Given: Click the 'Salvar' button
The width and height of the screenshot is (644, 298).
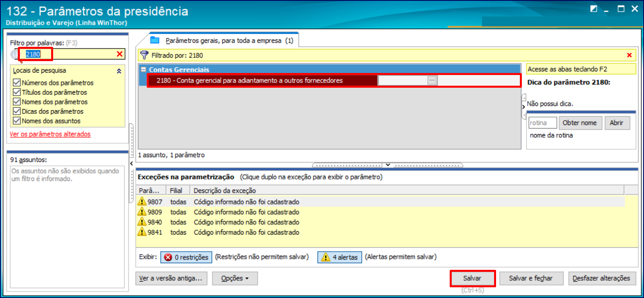Looking at the screenshot, I should coord(472,278).
